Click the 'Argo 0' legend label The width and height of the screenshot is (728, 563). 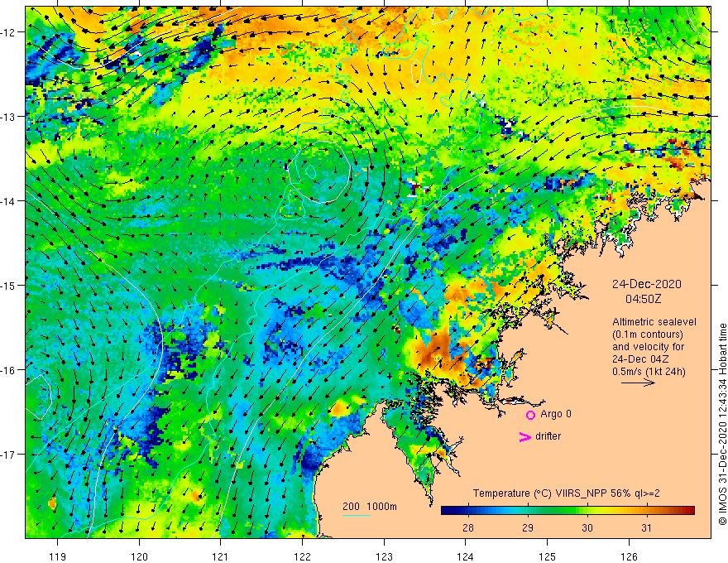(x=556, y=414)
